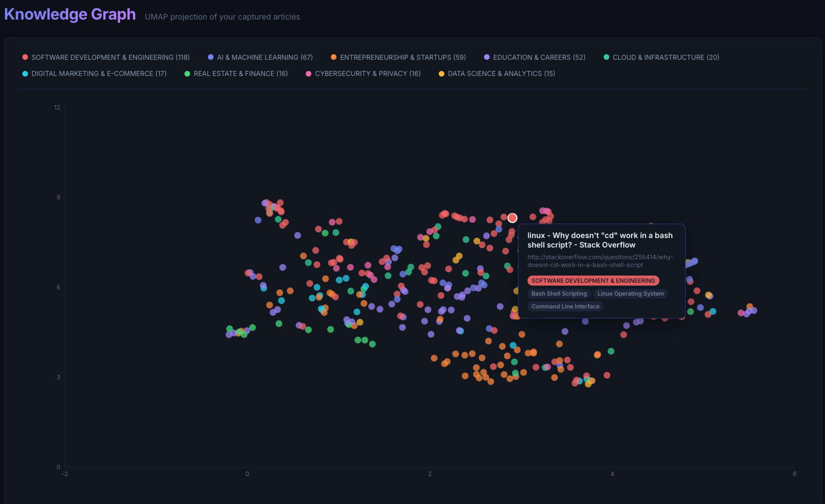This screenshot has width=825, height=504.
Task: Click purple Education & Careers legend dot
Action: [487, 58]
